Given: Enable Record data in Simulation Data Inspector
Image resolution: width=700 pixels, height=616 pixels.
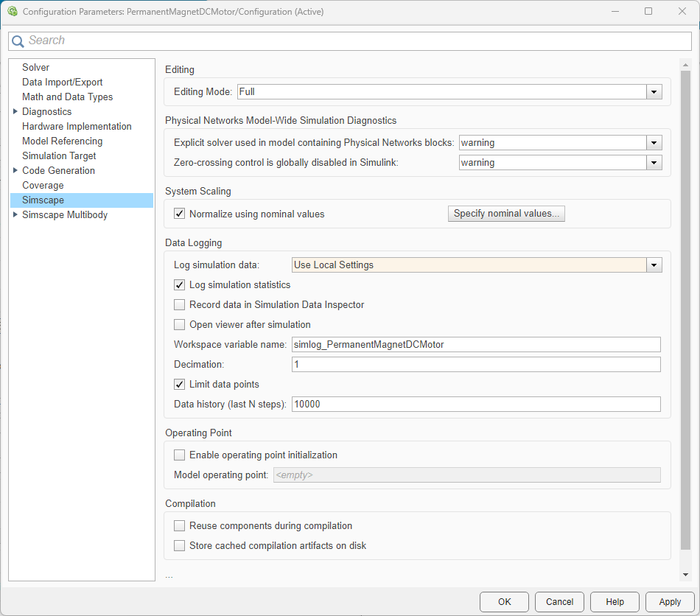Looking at the screenshot, I should 180,305.
